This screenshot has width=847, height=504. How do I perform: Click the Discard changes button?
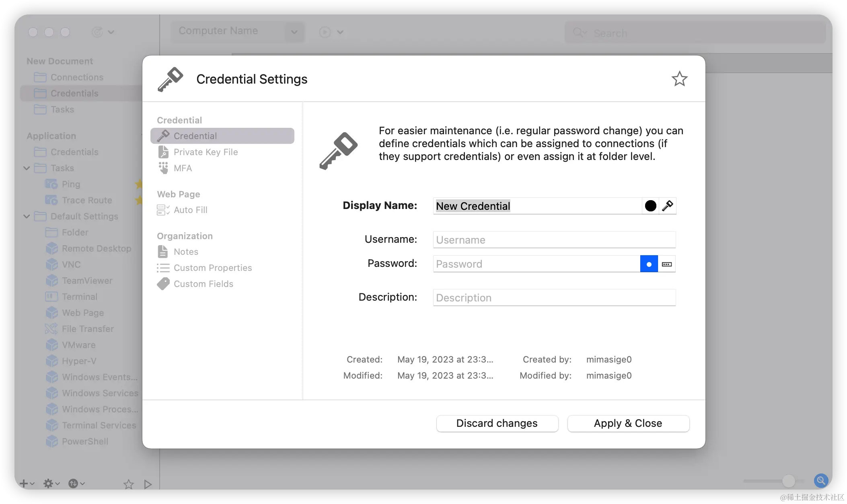pyautogui.click(x=497, y=423)
